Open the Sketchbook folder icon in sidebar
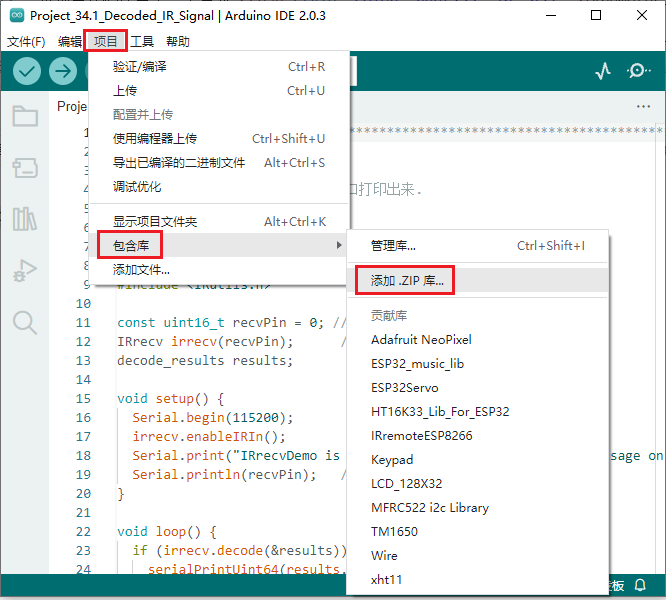666x600 pixels. click(25, 116)
